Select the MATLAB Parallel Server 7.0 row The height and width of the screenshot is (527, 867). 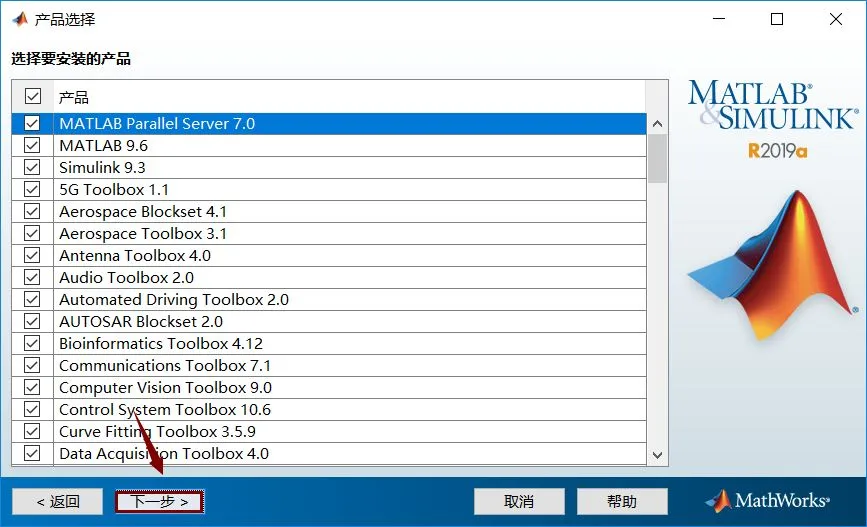tap(328, 123)
